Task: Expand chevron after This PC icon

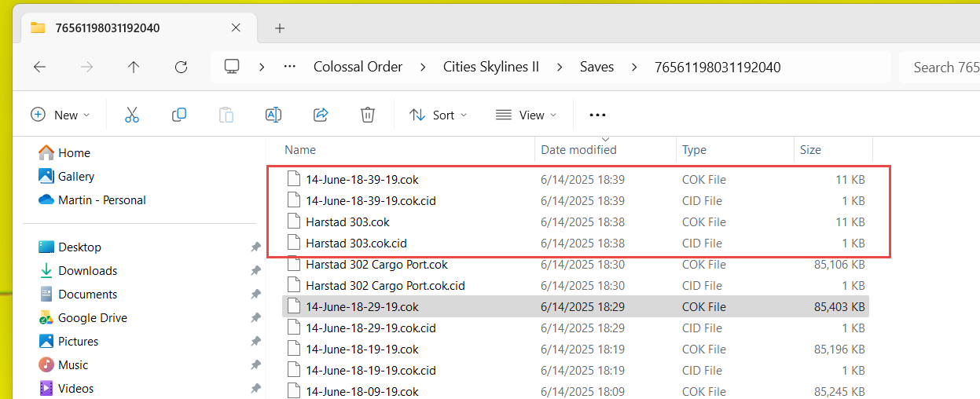Action: pos(262,67)
